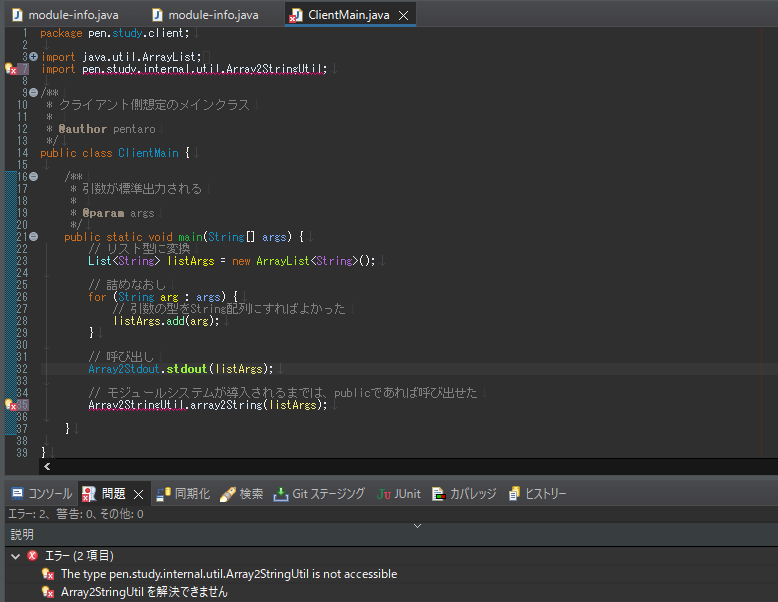This screenshot has height=602, width=778.
Task: Click the error quick-fix marker on line 35
Action: point(11,405)
